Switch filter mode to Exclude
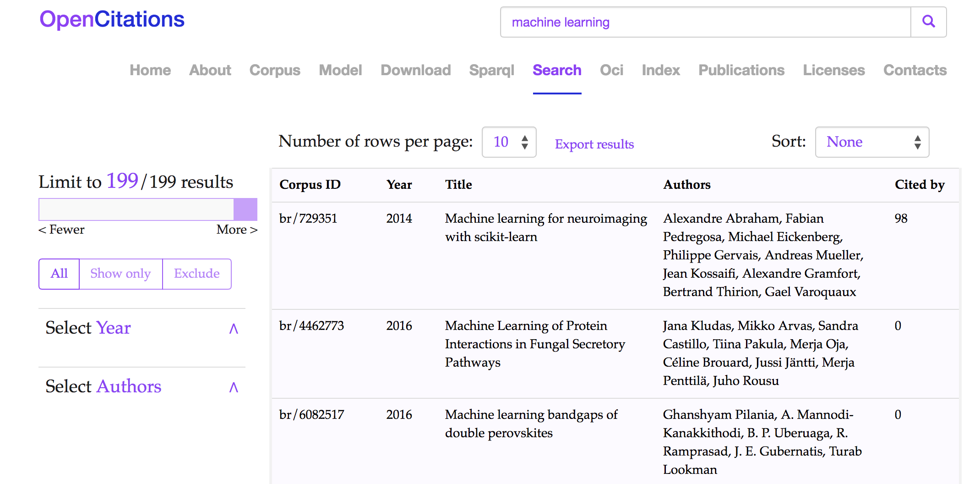Screen dimensions: 980x484 (196, 274)
